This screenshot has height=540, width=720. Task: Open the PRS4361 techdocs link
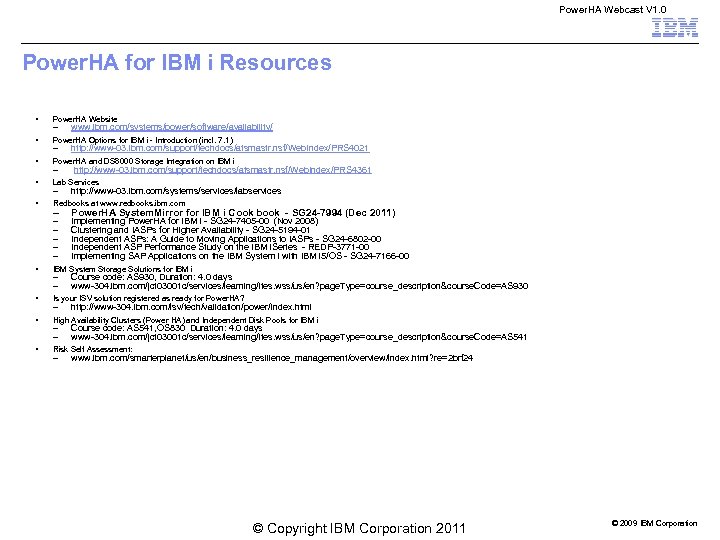(x=223, y=170)
